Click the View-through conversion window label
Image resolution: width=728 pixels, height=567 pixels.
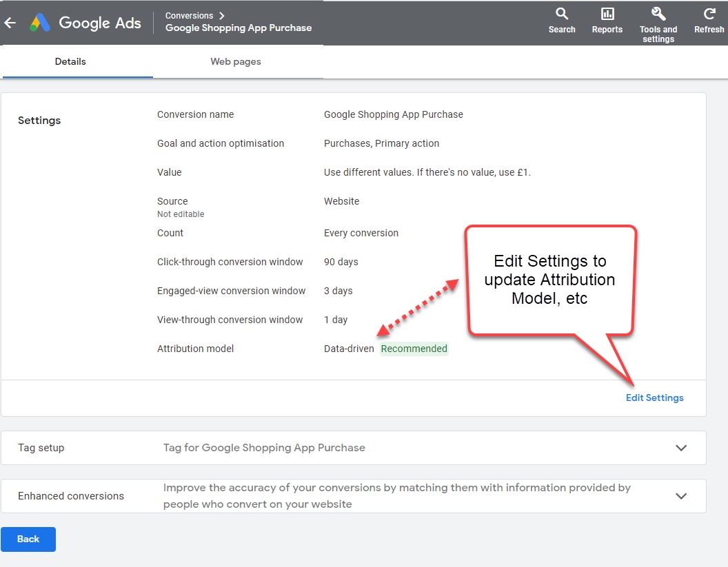pos(230,320)
